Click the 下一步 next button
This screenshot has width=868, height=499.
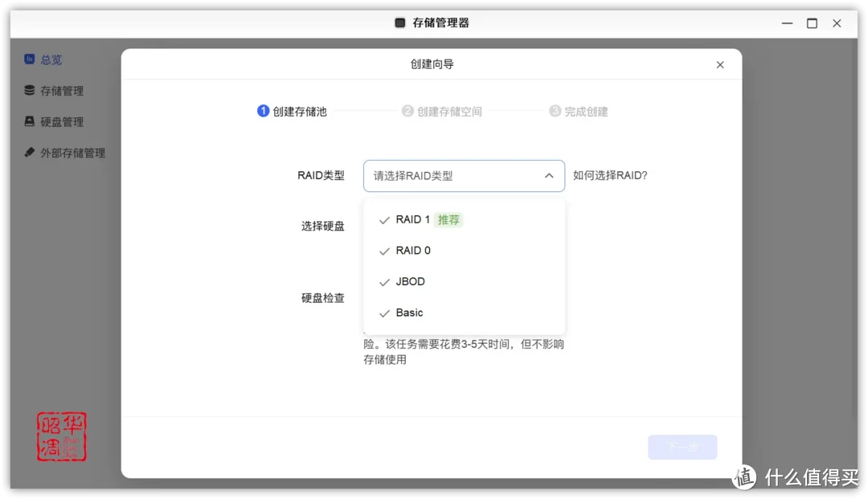(682, 447)
